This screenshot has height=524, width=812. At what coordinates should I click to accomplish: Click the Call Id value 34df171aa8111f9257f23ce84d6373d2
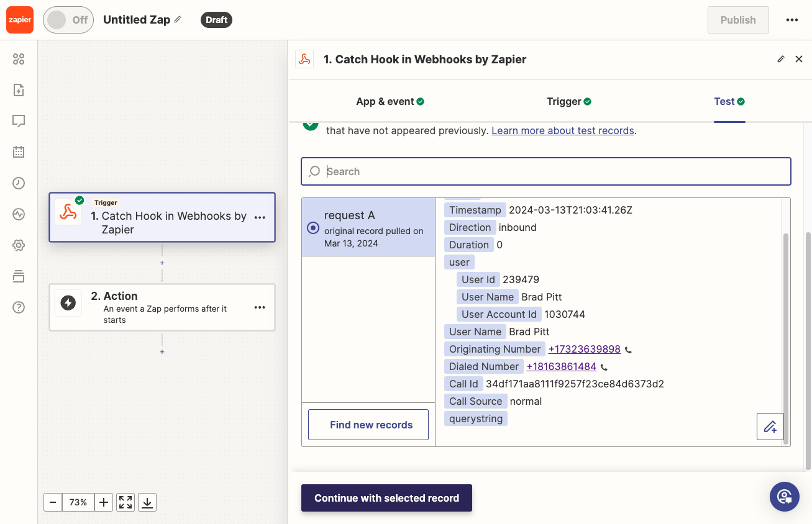coord(575,384)
